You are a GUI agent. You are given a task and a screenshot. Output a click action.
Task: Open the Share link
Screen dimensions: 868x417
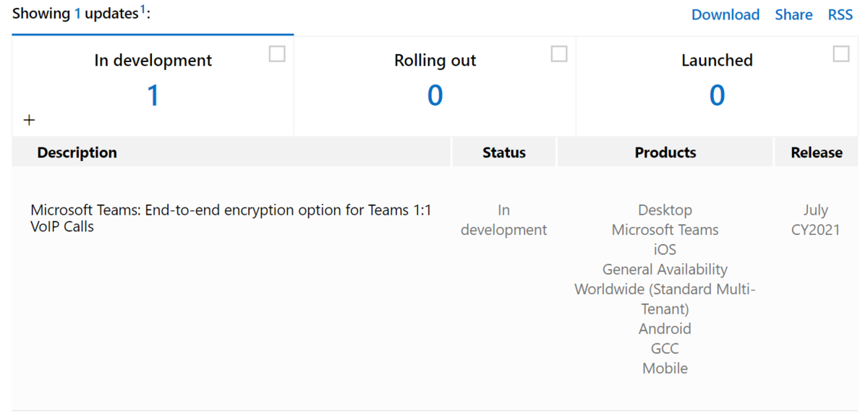[x=793, y=14]
